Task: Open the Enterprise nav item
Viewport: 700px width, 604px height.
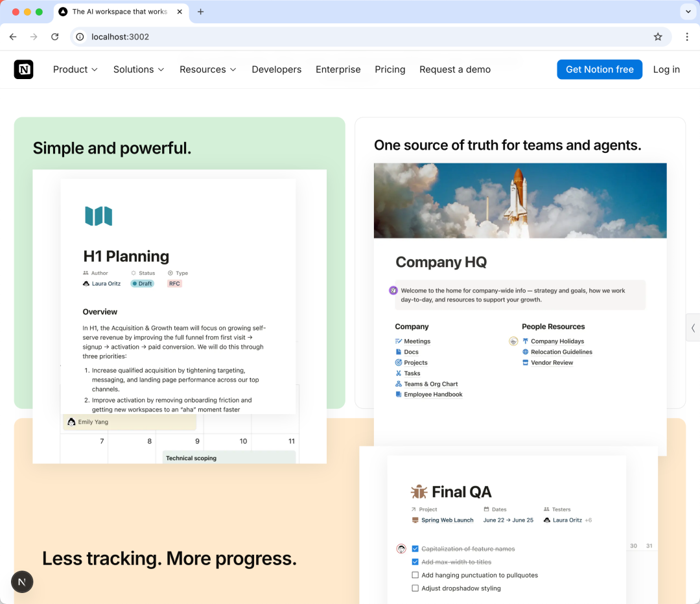Action: pyautogui.click(x=338, y=69)
